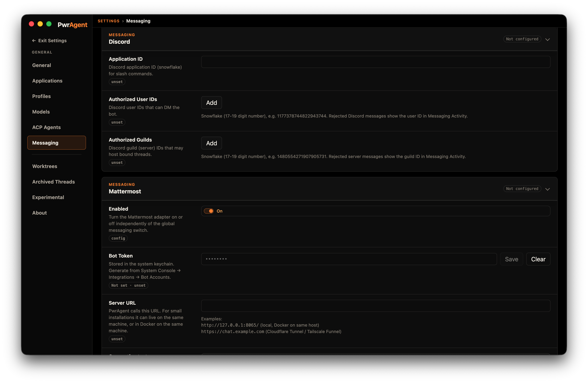The height and width of the screenshot is (383, 588).
Task: Click the example URL http://127.0.0.1:8065/
Action: [x=230, y=325]
